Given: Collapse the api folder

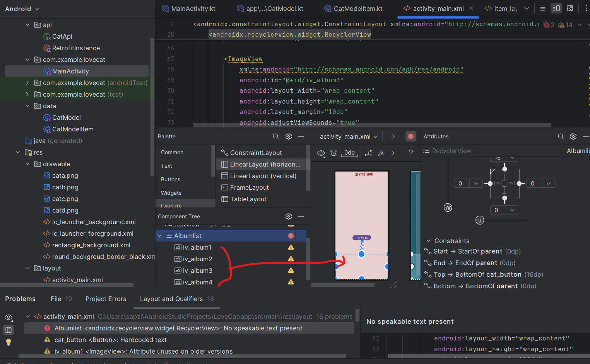Looking at the screenshot, I should 27,25.
